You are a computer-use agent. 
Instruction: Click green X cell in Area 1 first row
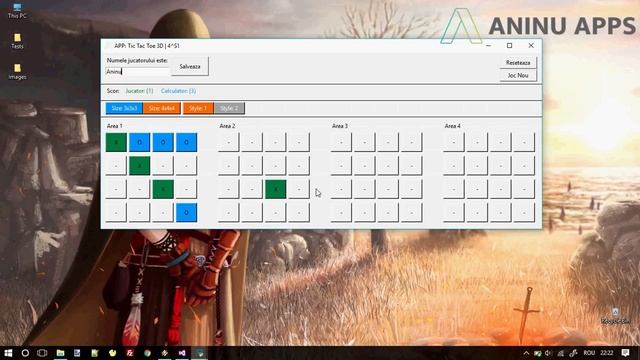(116, 142)
